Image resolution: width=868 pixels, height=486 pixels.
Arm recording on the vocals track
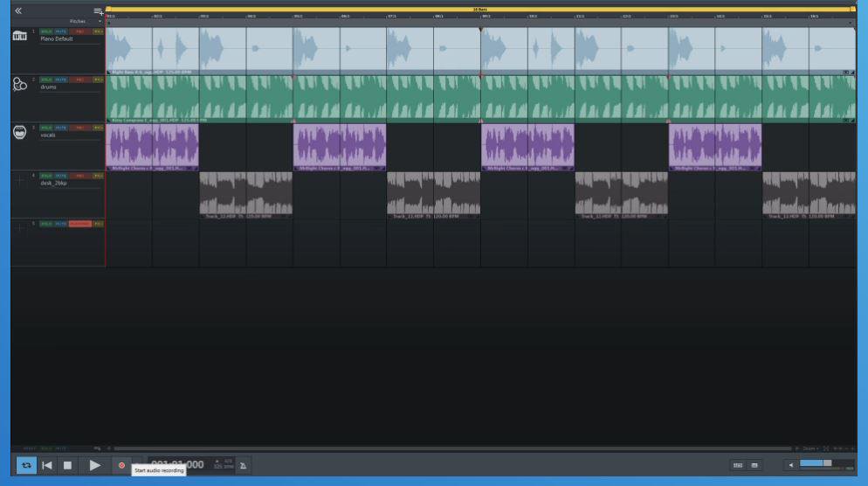tap(79, 128)
